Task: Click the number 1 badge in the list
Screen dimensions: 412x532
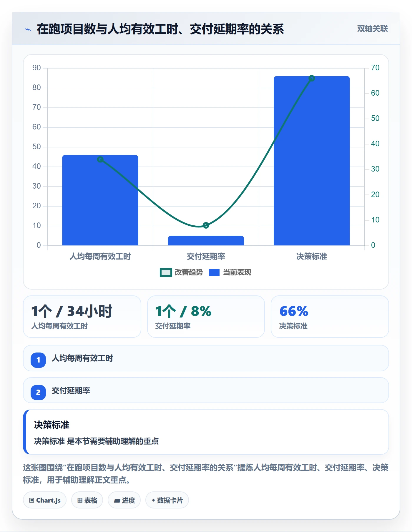Action: [38, 360]
